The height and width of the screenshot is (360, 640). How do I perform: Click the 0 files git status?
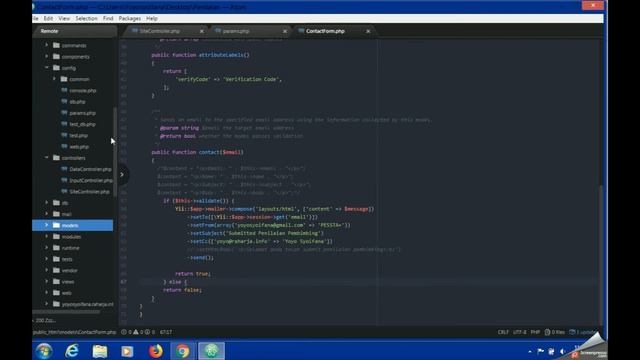click(x=555, y=332)
